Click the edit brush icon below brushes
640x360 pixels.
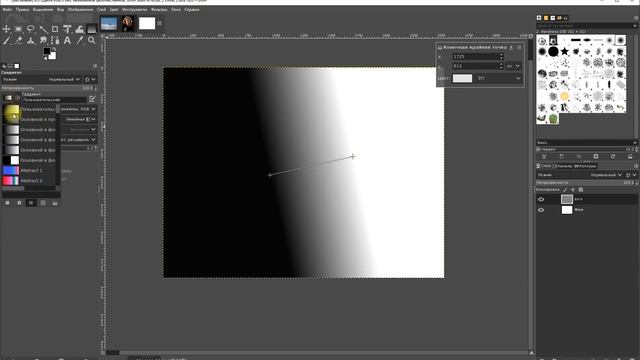pos(544,156)
